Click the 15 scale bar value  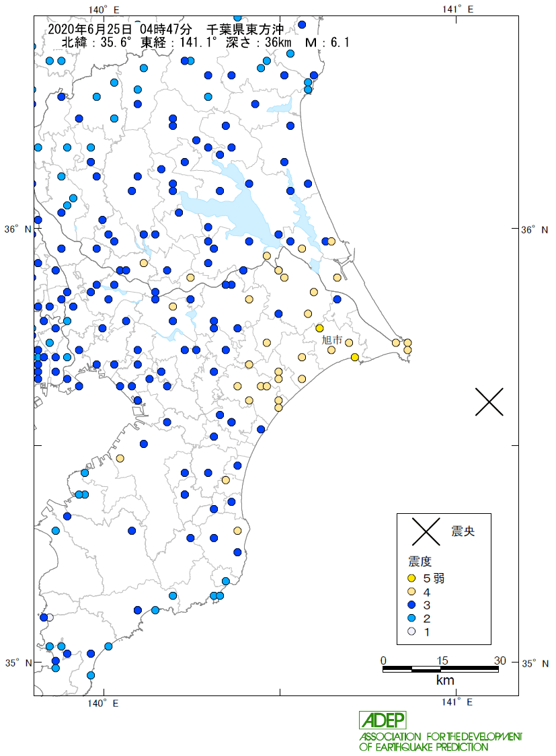click(x=442, y=660)
